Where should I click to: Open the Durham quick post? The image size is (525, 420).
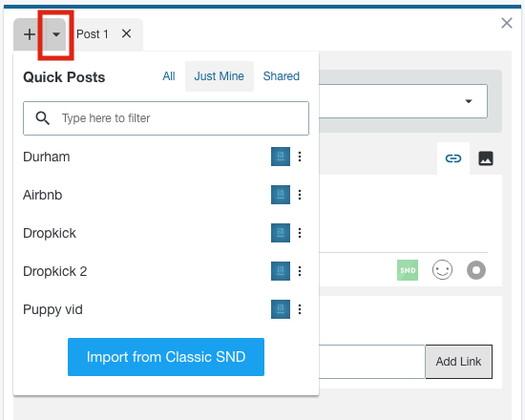[47, 157]
